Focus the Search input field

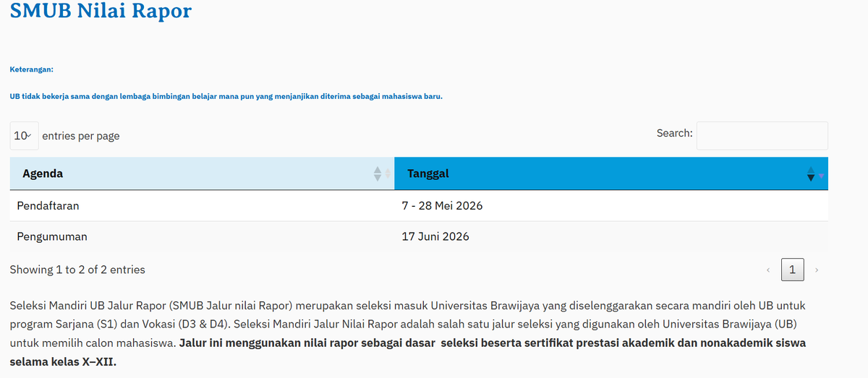[x=762, y=135]
